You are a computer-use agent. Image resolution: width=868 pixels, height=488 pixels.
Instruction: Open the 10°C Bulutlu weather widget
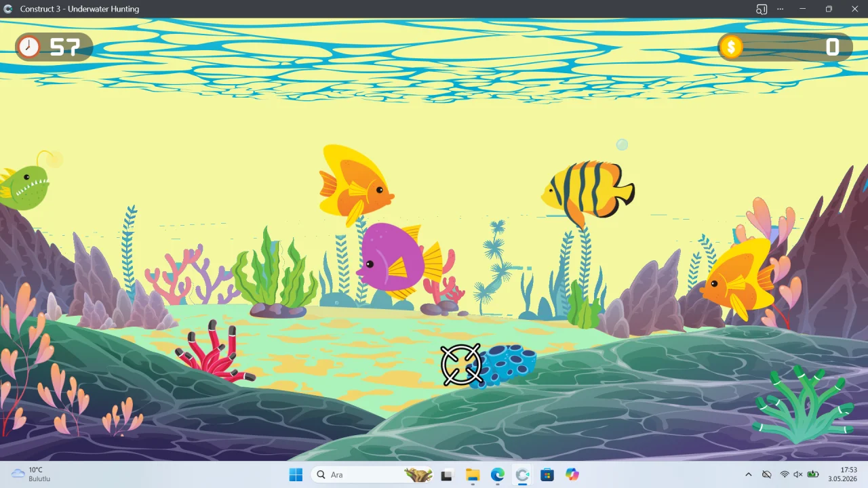[31, 474]
